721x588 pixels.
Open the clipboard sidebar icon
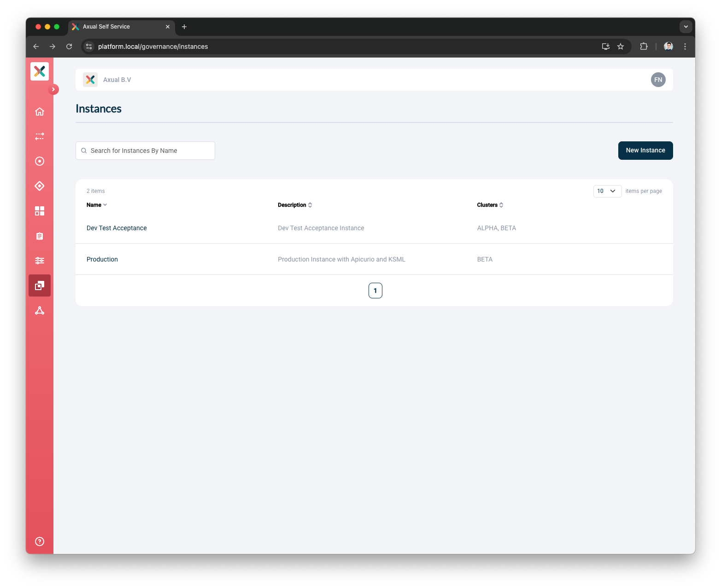click(x=40, y=236)
